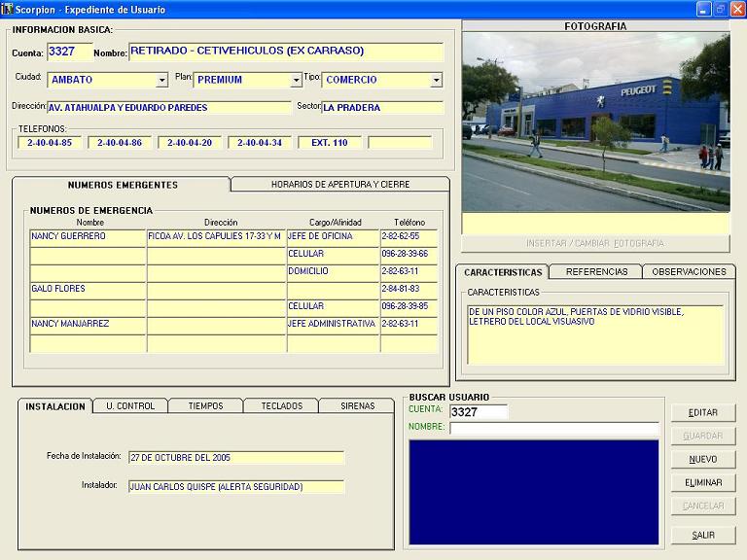Image resolution: width=747 pixels, height=560 pixels.
Task: Click the EDITAR button
Action: tap(703, 413)
